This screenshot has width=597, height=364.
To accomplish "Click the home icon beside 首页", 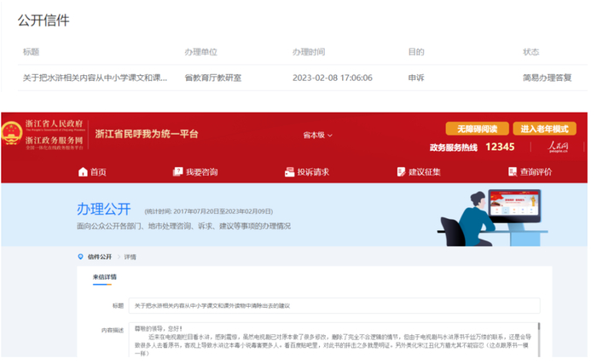I will [x=83, y=172].
